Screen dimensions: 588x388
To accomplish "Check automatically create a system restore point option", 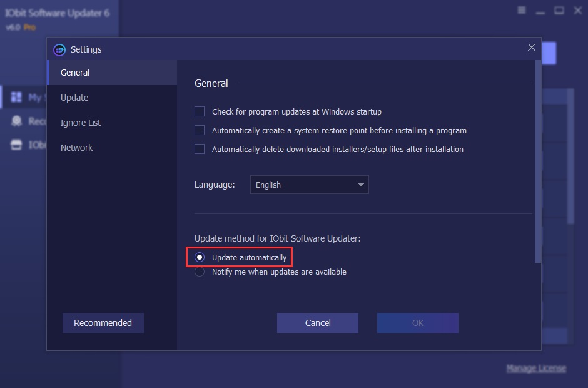I will pos(200,130).
